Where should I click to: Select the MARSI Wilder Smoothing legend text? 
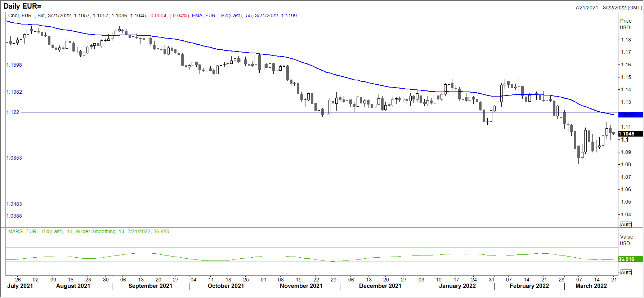tap(89, 231)
